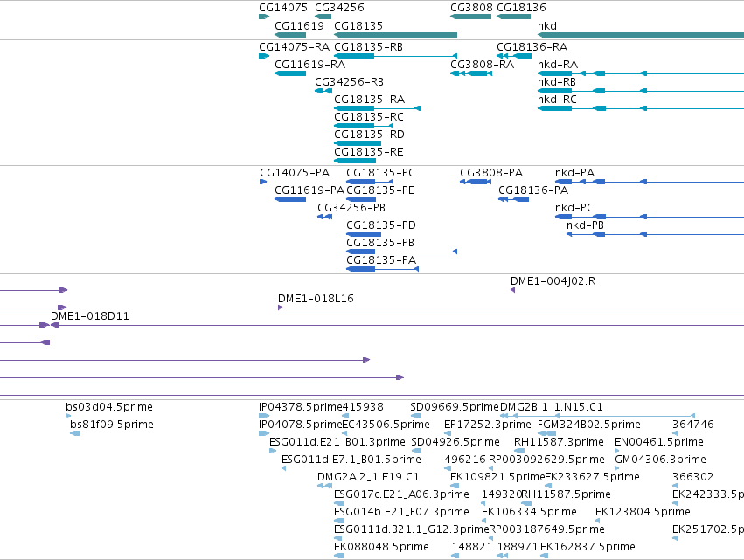Select the CG18135 gene bar
The height and width of the screenshot is (560, 744).
[x=396, y=35]
